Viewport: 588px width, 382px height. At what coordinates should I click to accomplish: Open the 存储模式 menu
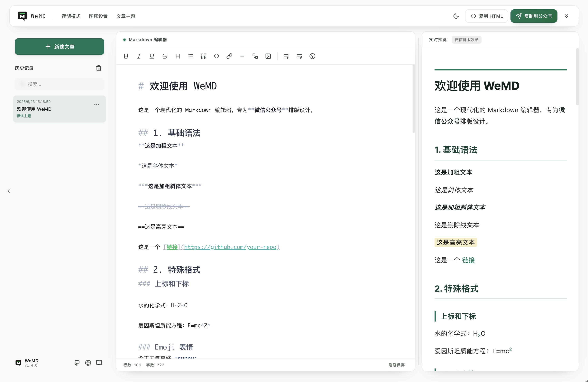71,16
